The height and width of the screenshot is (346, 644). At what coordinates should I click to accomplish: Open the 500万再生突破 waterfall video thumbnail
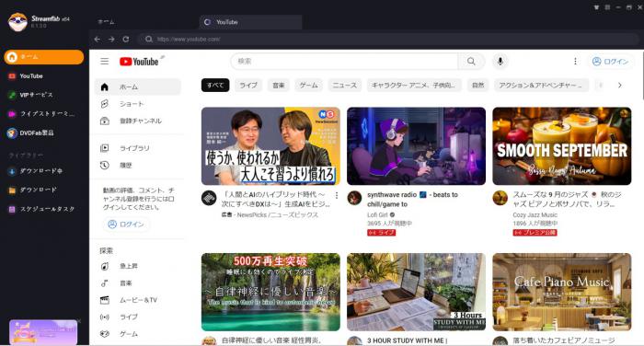coord(270,292)
